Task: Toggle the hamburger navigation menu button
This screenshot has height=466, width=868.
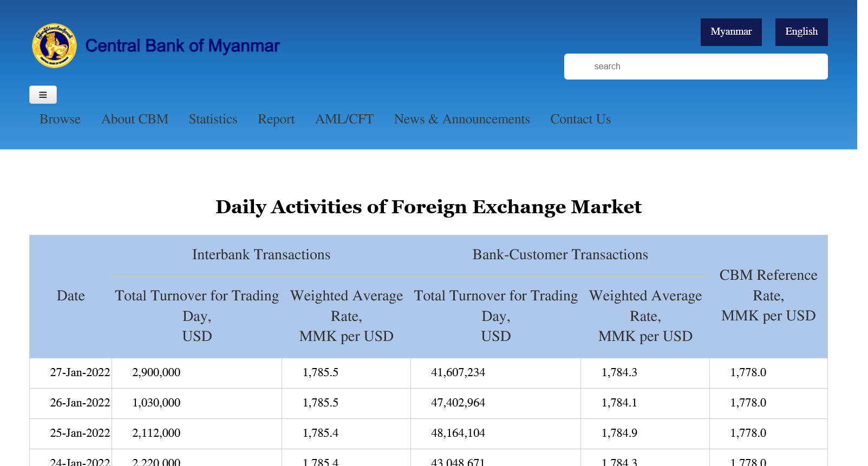Action: [x=43, y=95]
